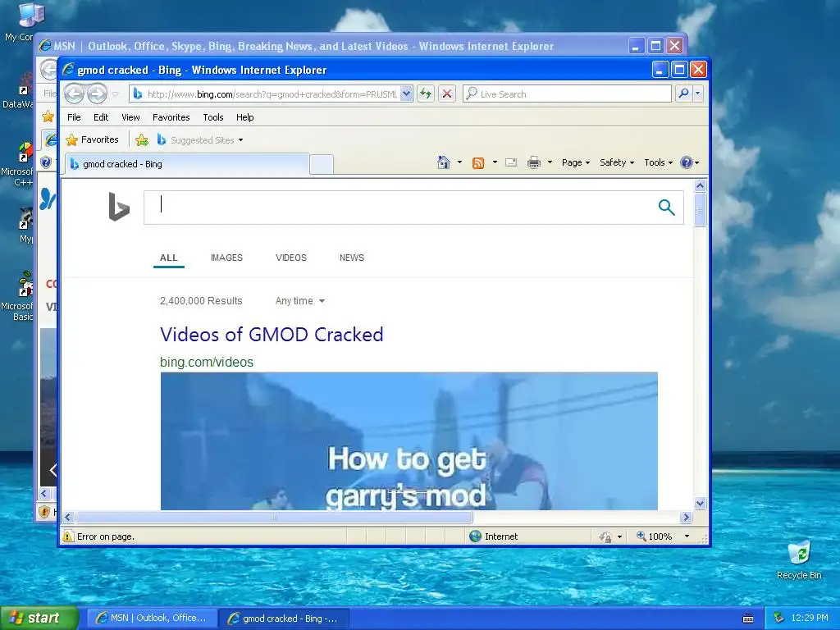The width and height of the screenshot is (840, 630).
Task: Expand the Any time filter dropdown
Action: click(300, 301)
